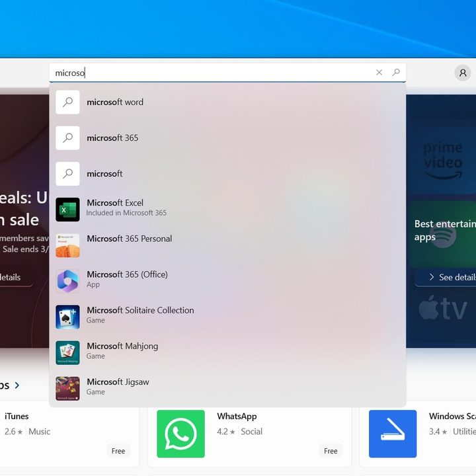Viewport: 476px width, 476px height.
Task: Open the Microsoft Jigsaw result
Action: click(227, 389)
